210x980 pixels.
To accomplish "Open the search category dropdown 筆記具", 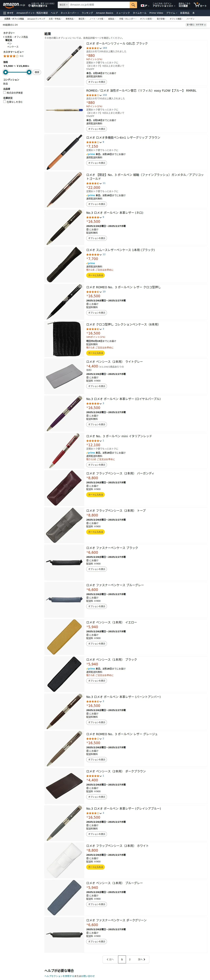I will [63, 5].
